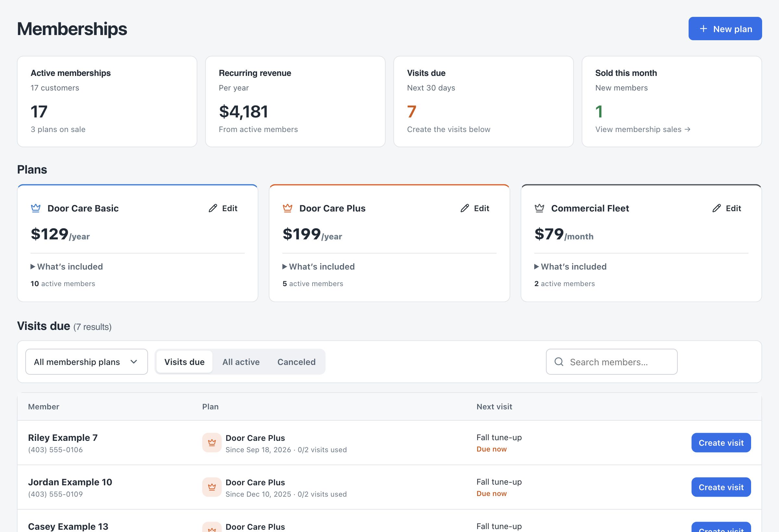Click the plan crown badge in Riley Example 7 row

212,442
